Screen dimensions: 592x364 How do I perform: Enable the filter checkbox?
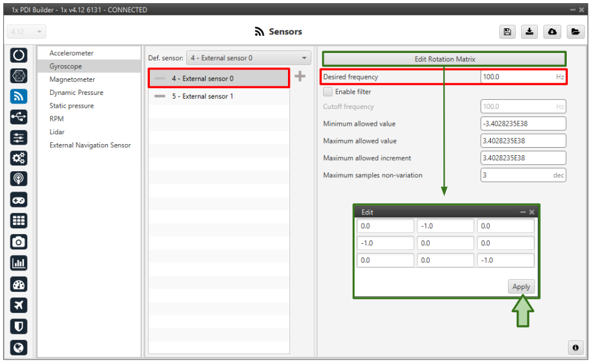coord(328,92)
